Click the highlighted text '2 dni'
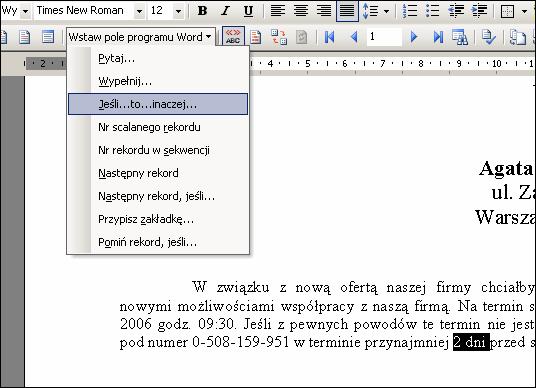The image size is (536, 388). point(471,342)
